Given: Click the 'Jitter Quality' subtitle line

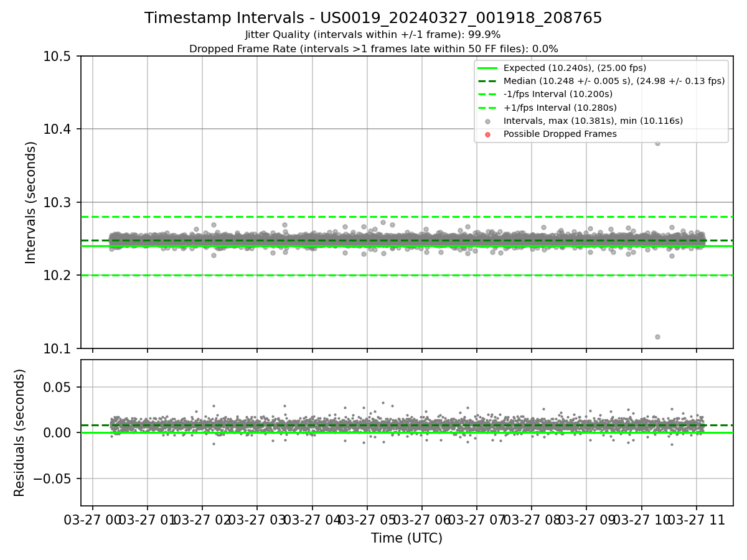Looking at the screenshot, I should [374, 35].
